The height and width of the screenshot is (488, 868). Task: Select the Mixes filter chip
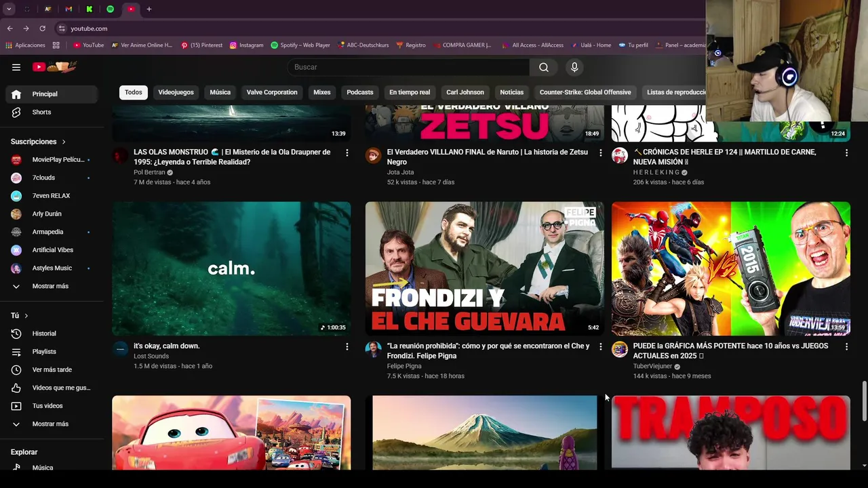point(322,92)
